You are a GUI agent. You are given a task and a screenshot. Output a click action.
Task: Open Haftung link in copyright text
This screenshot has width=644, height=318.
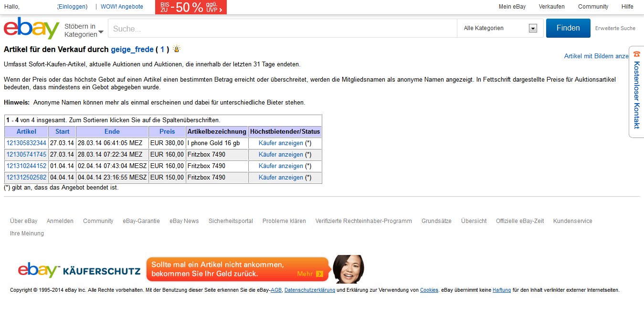[x=502, y=290]
